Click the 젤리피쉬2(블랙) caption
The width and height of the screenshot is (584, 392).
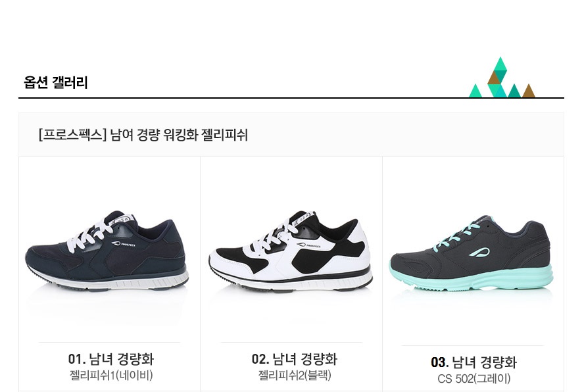click(295, 375)
